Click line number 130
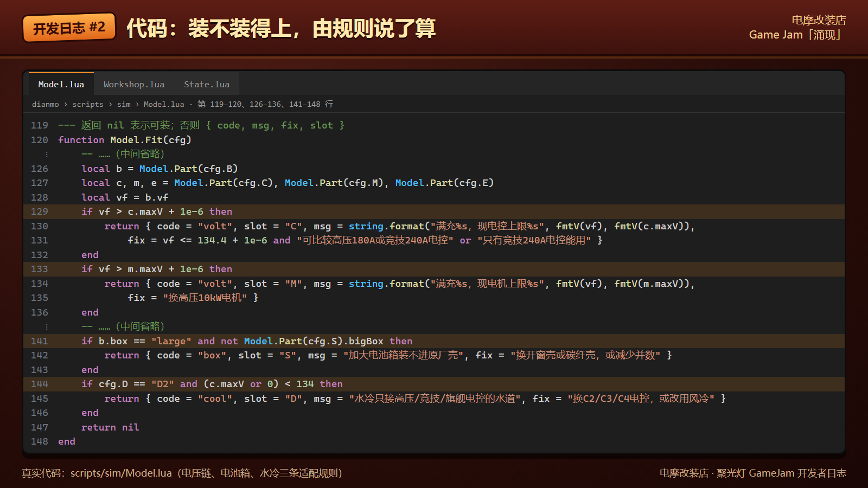This screenshot has width=868, height=488. pyautogui.click(x=40, y=226)
